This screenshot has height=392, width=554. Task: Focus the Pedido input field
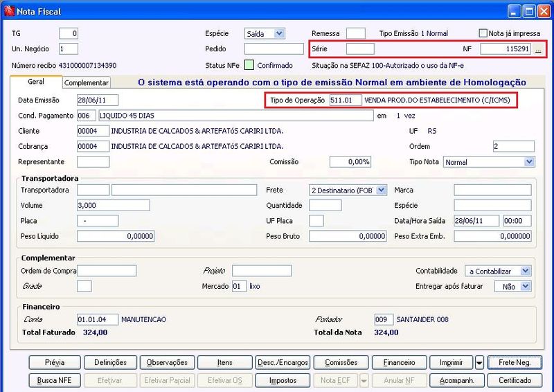[274, 48]
